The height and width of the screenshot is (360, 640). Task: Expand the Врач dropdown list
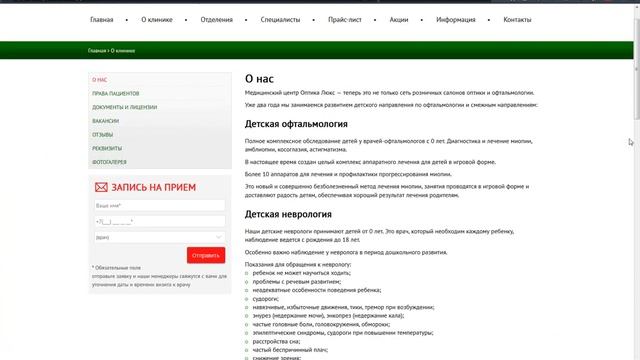click(160, 237)
